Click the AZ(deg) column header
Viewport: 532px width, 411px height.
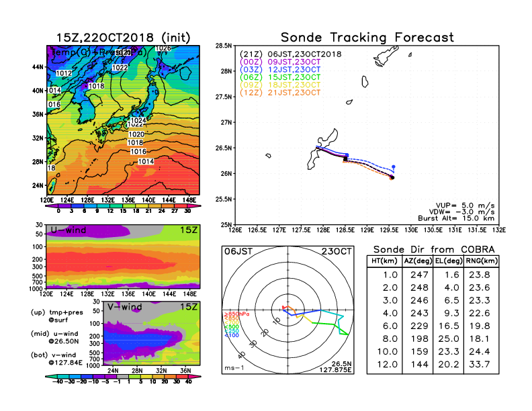(x=417, y=261)
